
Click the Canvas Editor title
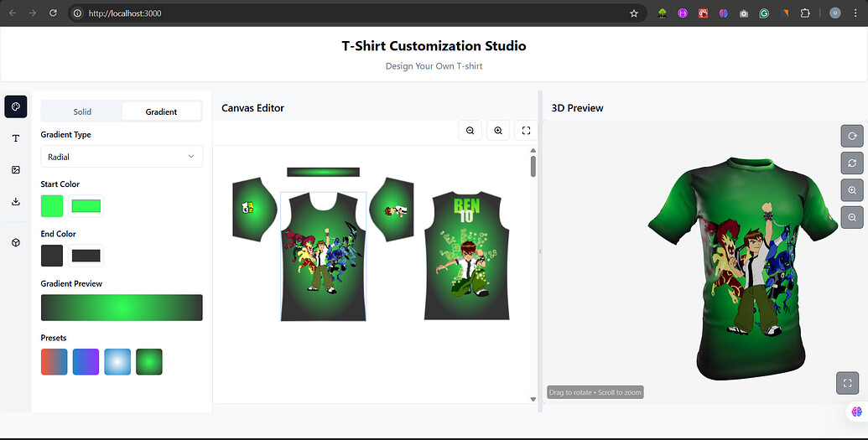click(x=253, y=108)
